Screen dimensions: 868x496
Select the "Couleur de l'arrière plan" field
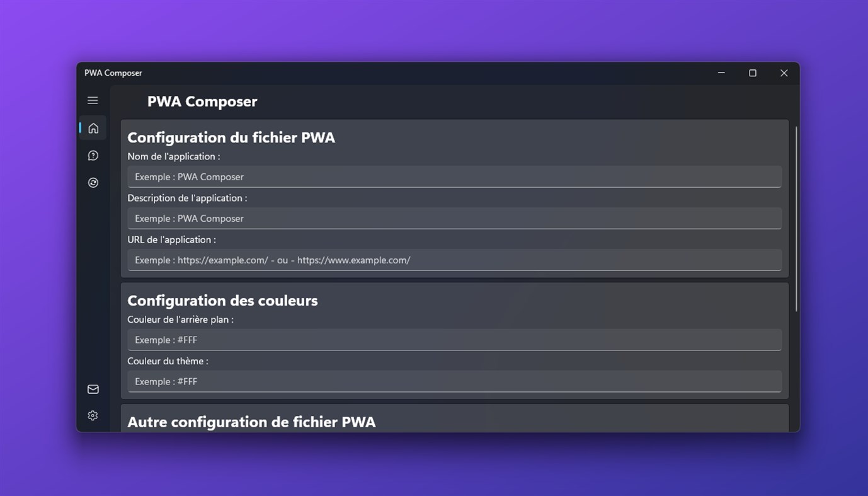point(454,340)
